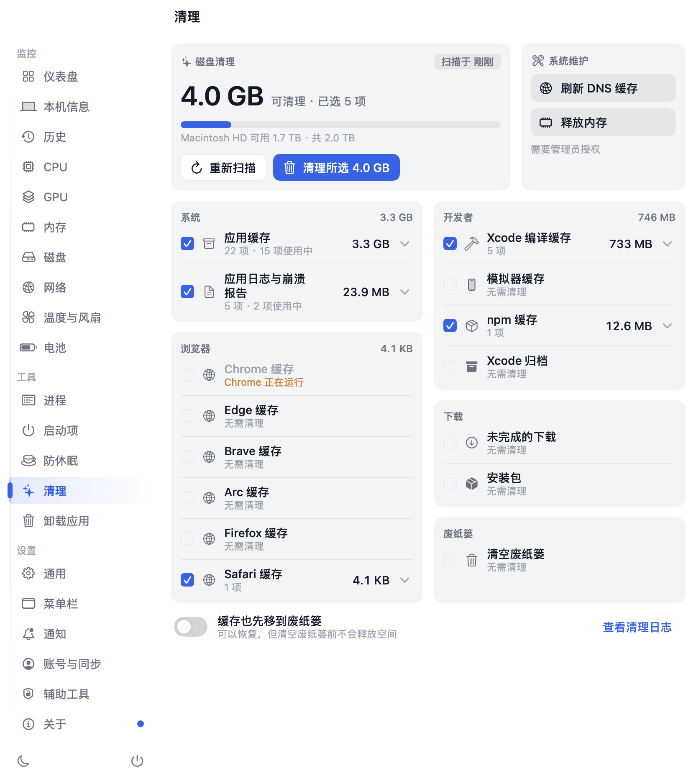Uncheck the npm 缓存 checkbox
Viewport: 696px width, 784px height.
point(450,326)
